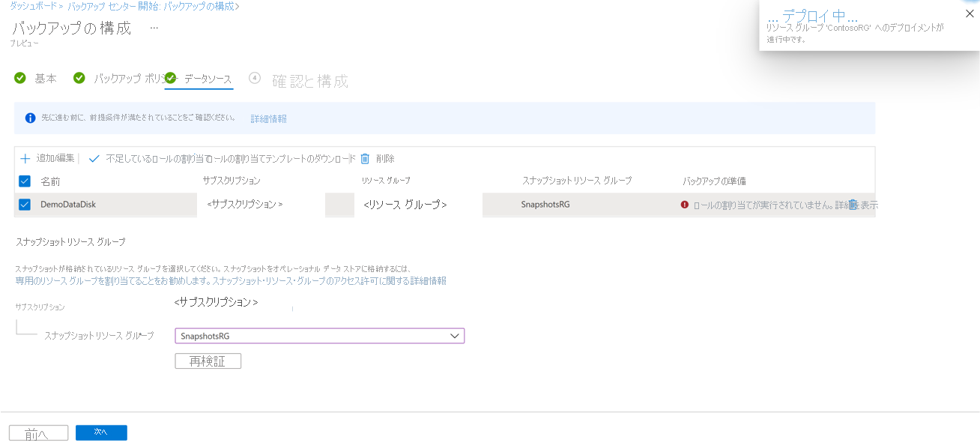Click the リソース グループ column header
This screenshot has height=446, width=980.
(x=386, y=181)
